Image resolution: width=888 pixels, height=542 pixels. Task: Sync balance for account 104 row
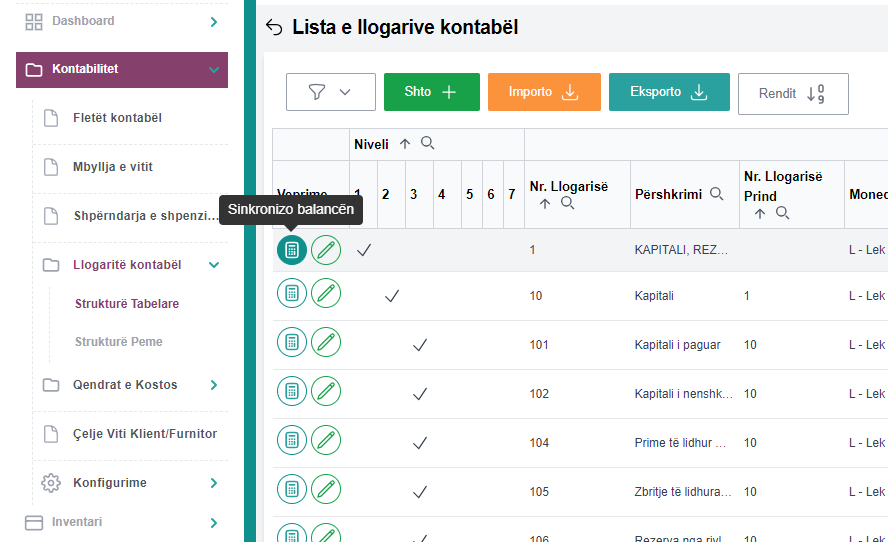[x=292, y=440]
